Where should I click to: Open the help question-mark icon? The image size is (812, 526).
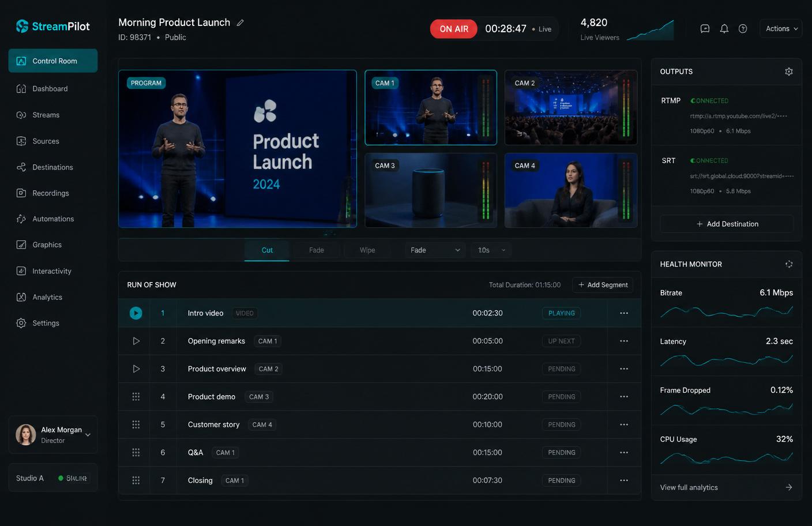pos(743,29)
